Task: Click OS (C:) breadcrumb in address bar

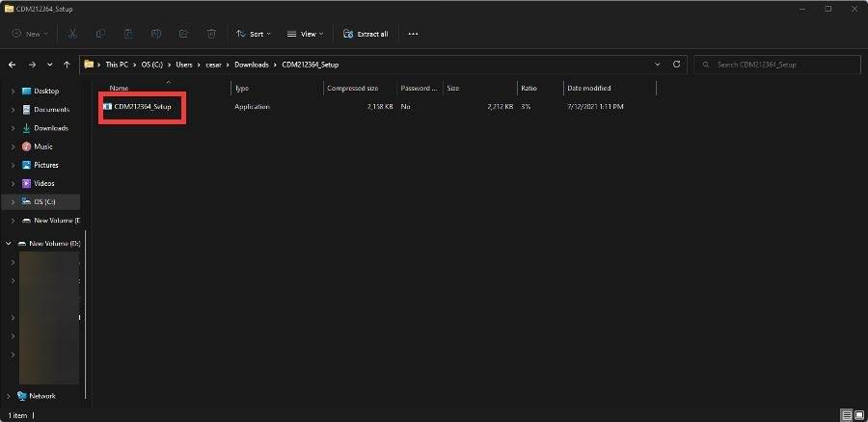Action: pyautogui.click(x=152, y=65)
